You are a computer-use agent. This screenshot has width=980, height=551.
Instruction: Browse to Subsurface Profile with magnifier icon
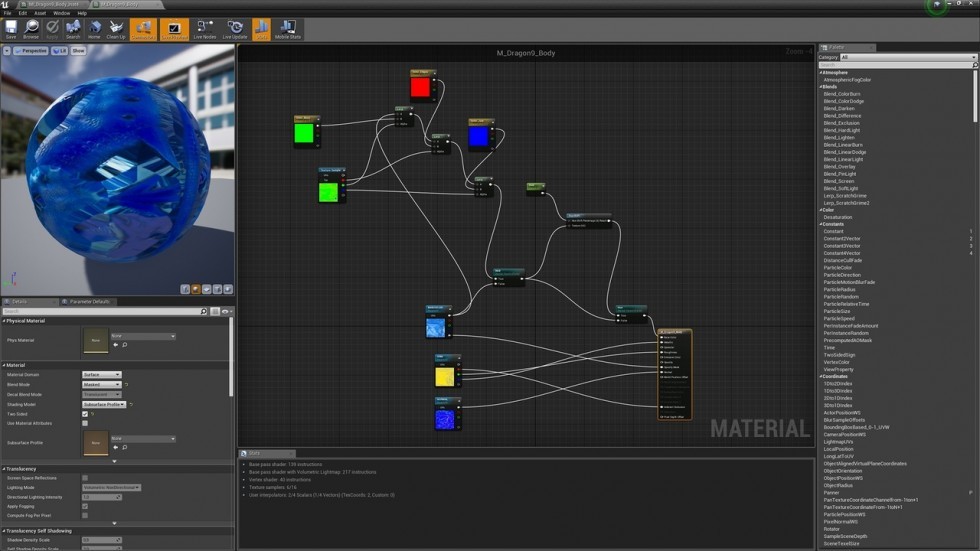(124, 447)
